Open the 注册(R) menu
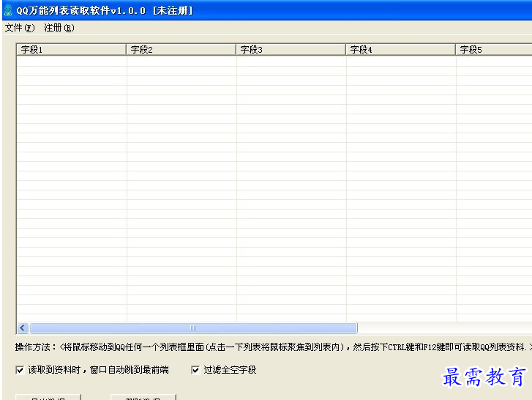Image resolution: width=532 pixels, height=400 pixels. pos(59,28)
